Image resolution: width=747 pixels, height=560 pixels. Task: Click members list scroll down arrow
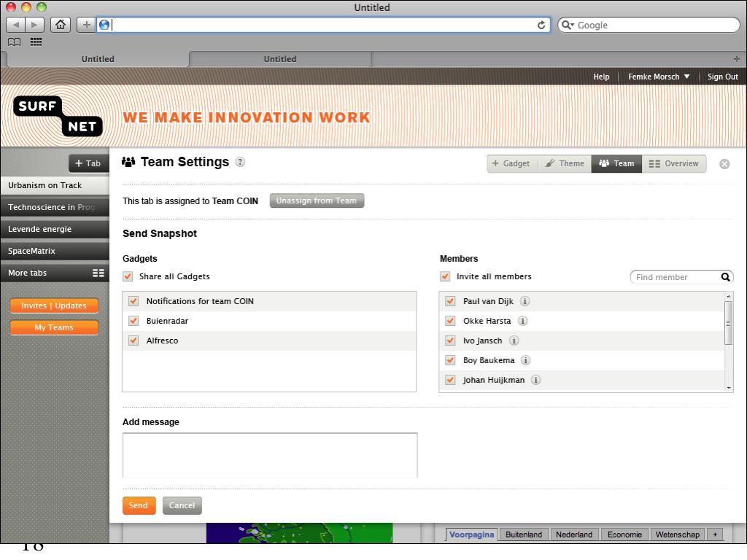click(x=729, y=388)
